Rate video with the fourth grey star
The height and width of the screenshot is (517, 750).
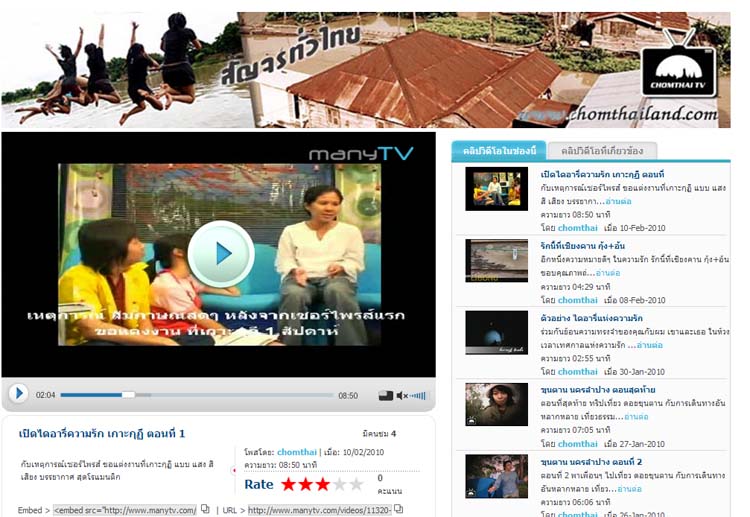(339, 484)
